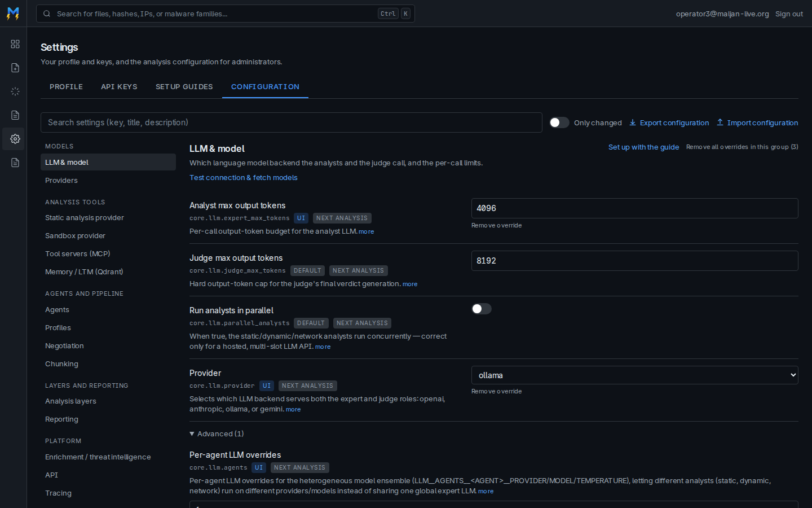
Task: Show more of Run analysts in parallel description
Action: 323,347
